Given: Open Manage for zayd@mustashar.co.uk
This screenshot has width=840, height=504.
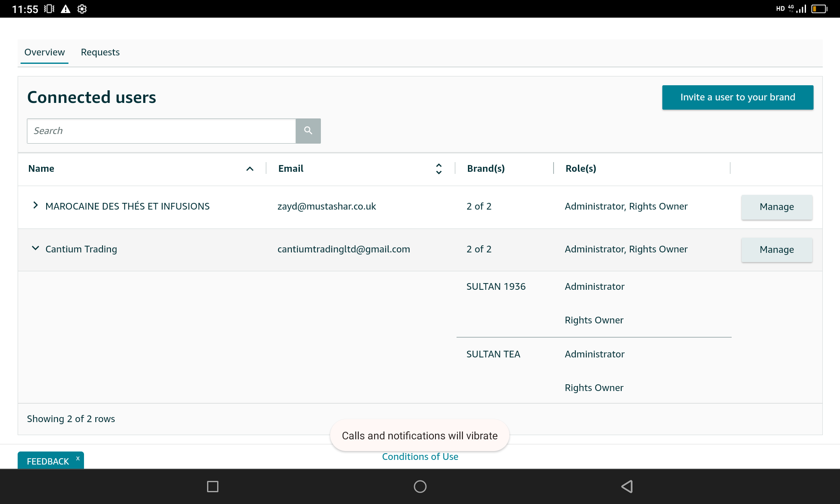Looking at the screenshot, I should (777, 207).
